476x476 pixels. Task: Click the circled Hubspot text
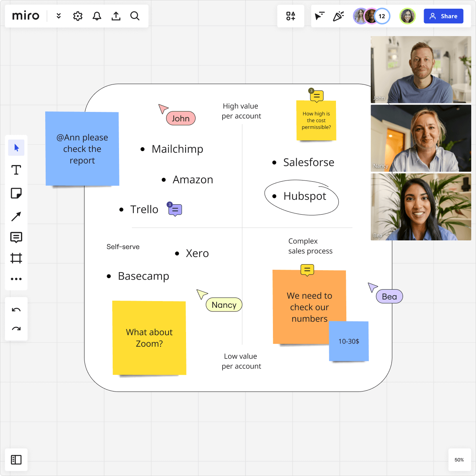point(305,196)
